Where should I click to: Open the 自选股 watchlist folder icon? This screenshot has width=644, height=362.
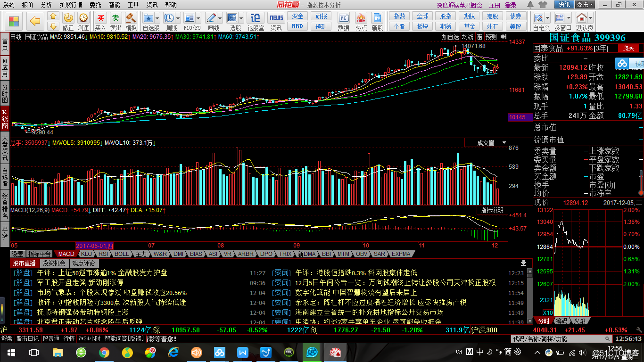tap(149, 18)
